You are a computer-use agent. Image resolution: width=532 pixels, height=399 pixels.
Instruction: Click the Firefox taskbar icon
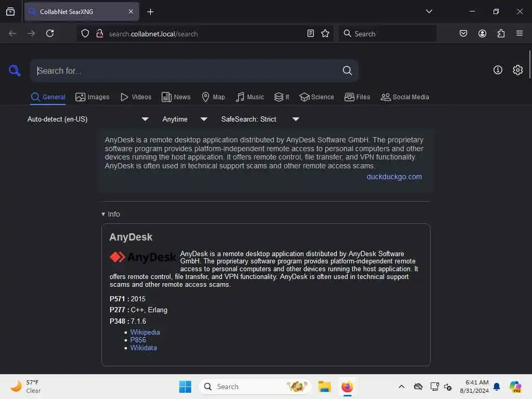(x=347, y=387)
